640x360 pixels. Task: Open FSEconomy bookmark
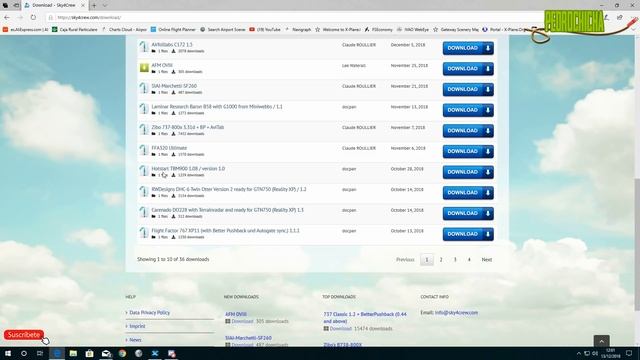[x=378, y=29]
